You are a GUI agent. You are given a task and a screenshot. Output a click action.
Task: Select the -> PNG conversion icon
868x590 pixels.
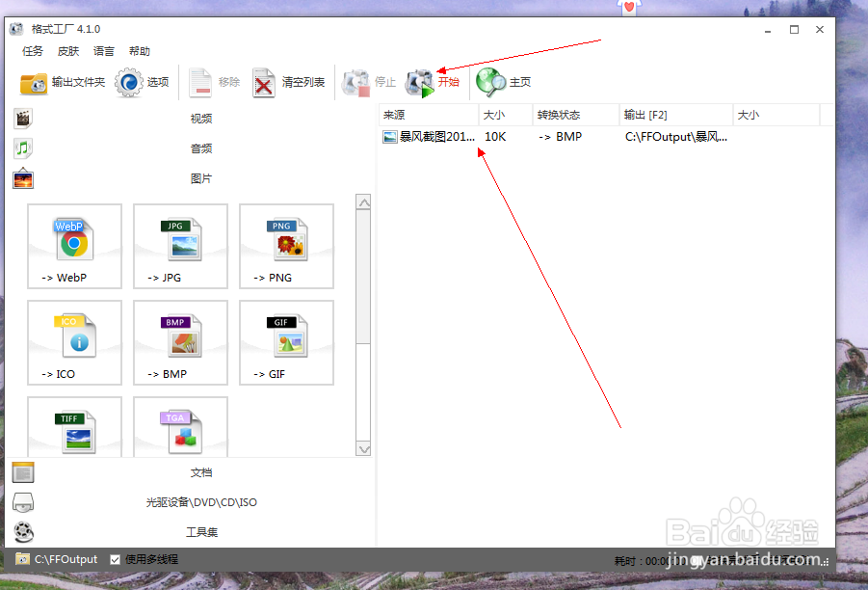click(x=286, y=246)
